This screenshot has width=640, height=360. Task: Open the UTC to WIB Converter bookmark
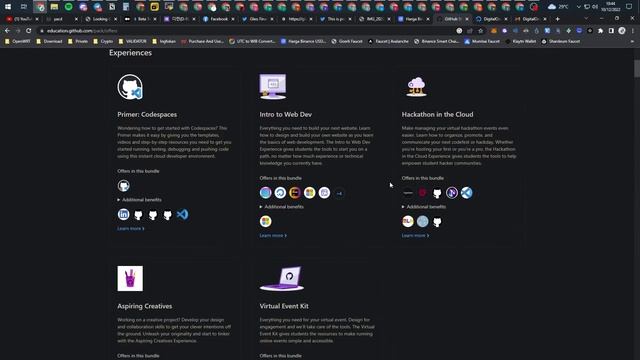pos(252,41)
